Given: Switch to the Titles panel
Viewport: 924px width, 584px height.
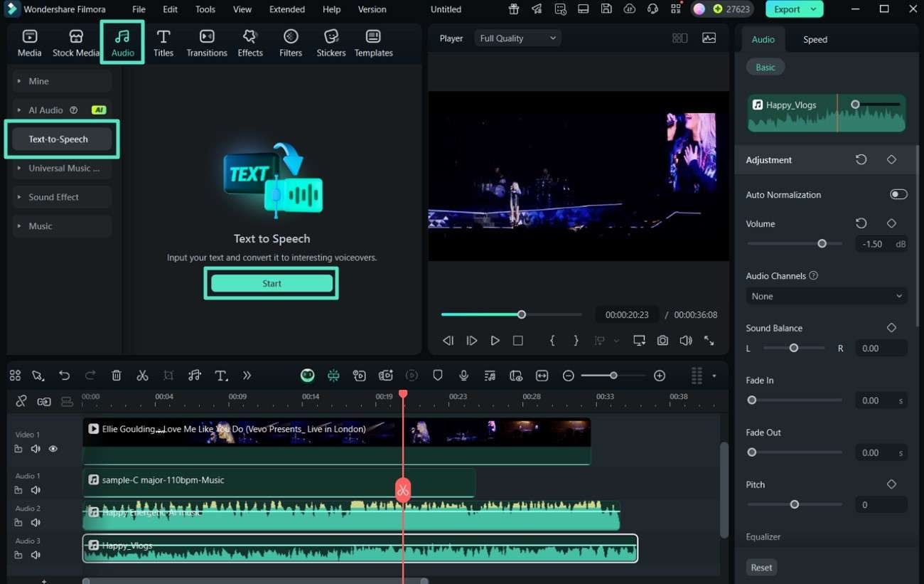Looking at the screenshot, I should click(163, 43).
